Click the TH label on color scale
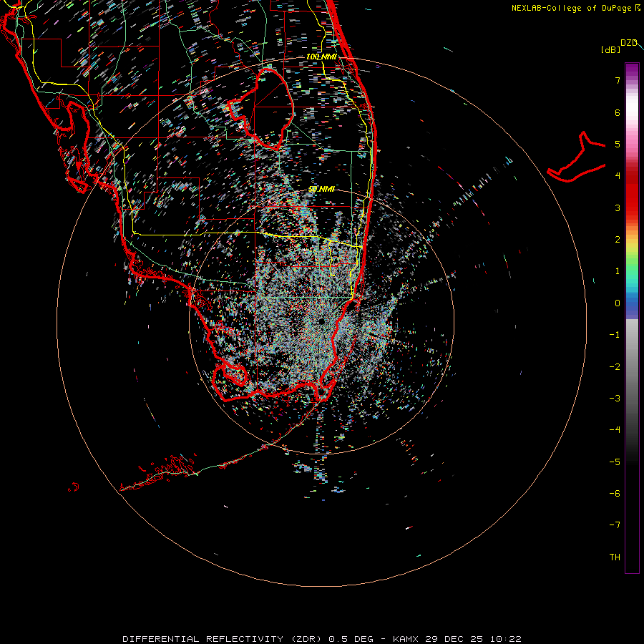The width and height of the screenshot is (644, 644). (x=615, y=557)
